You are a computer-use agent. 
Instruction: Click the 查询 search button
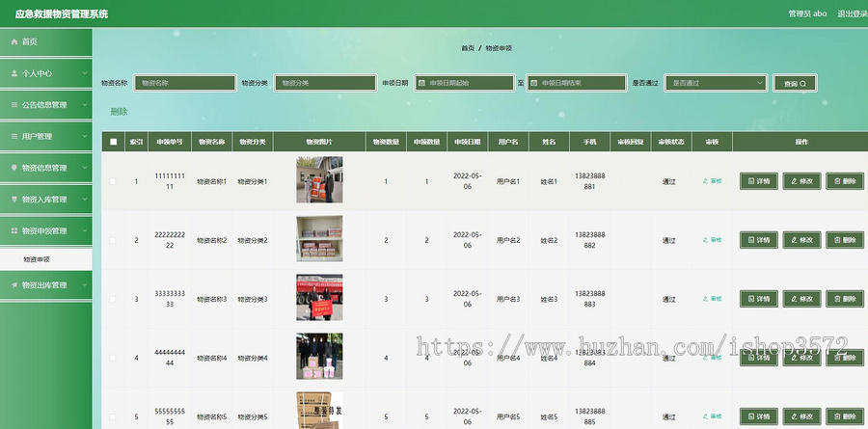[x=795, y=84]
